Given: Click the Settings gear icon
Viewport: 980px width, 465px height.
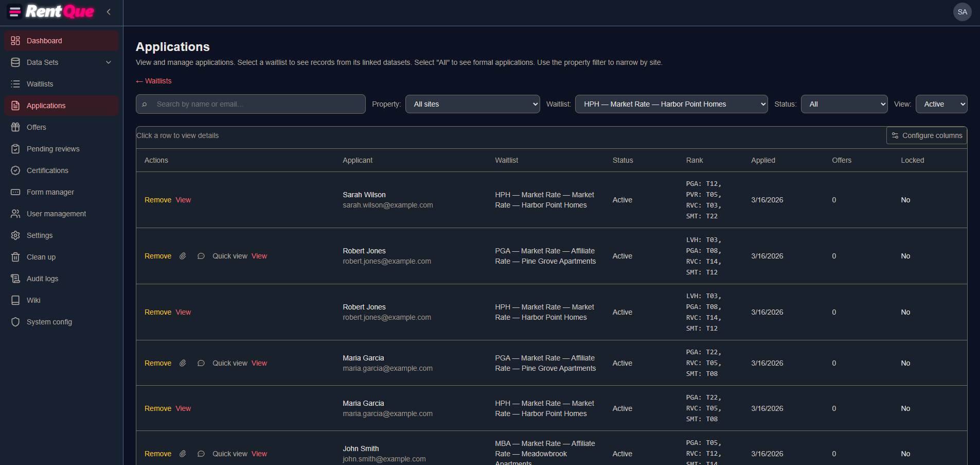Looking at the screenshot, I should pyautogui.click(x=15, y=235).
